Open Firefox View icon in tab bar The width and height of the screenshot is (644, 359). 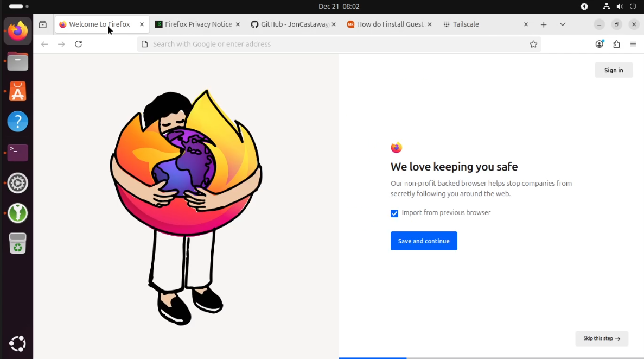tap(43, 24)
